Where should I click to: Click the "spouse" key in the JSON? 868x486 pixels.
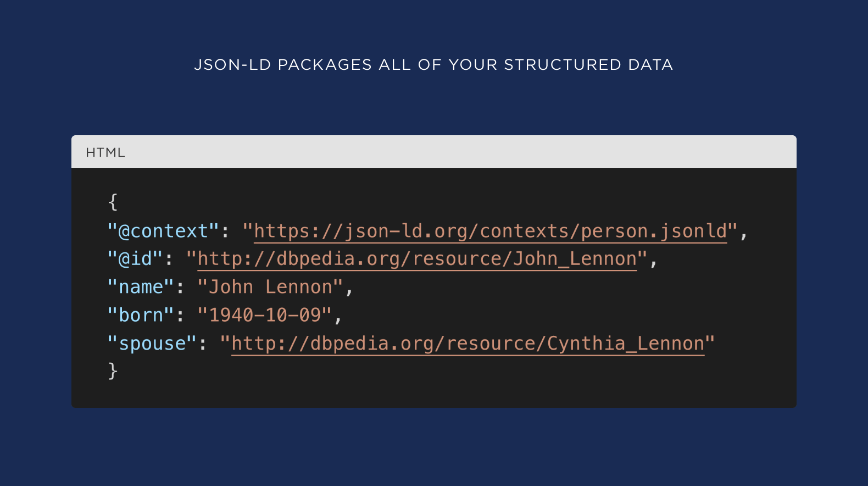coord(152,344)
